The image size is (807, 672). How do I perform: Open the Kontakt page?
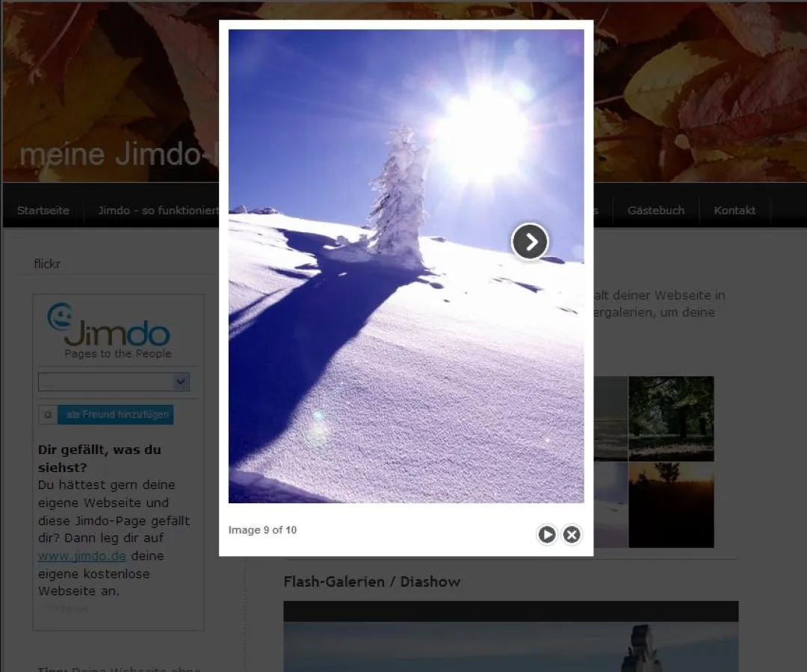click(735, 211)
